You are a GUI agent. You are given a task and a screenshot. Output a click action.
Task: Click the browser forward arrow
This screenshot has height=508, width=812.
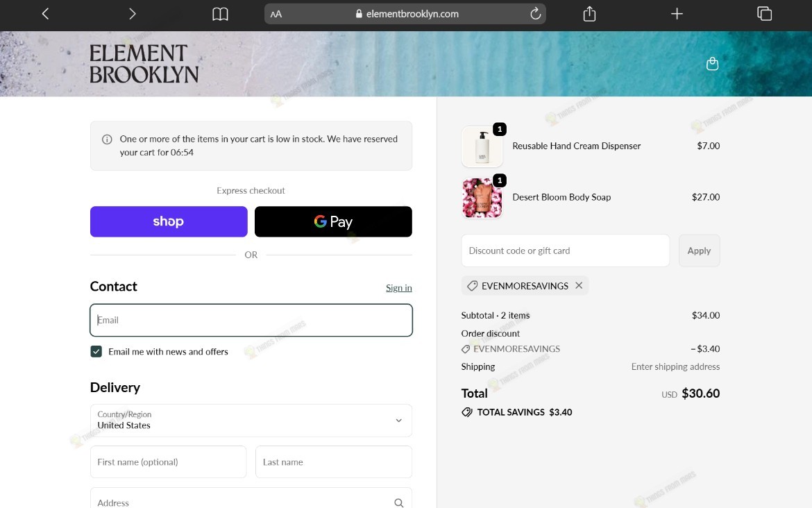(133, 14)
